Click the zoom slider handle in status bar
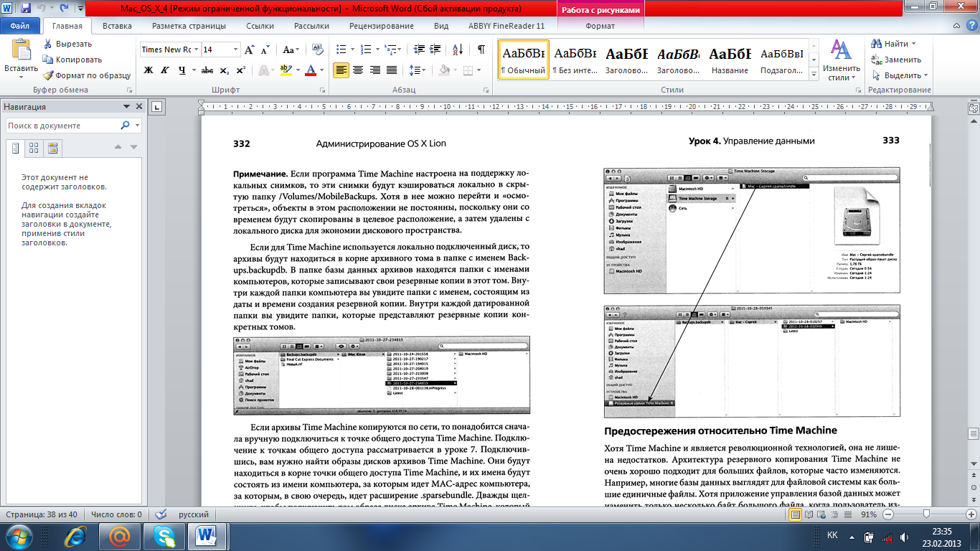The image size is (980, 551). [927, 514]
